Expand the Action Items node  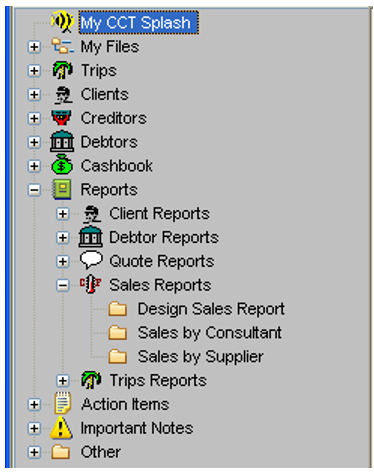(x=34, y=404)
